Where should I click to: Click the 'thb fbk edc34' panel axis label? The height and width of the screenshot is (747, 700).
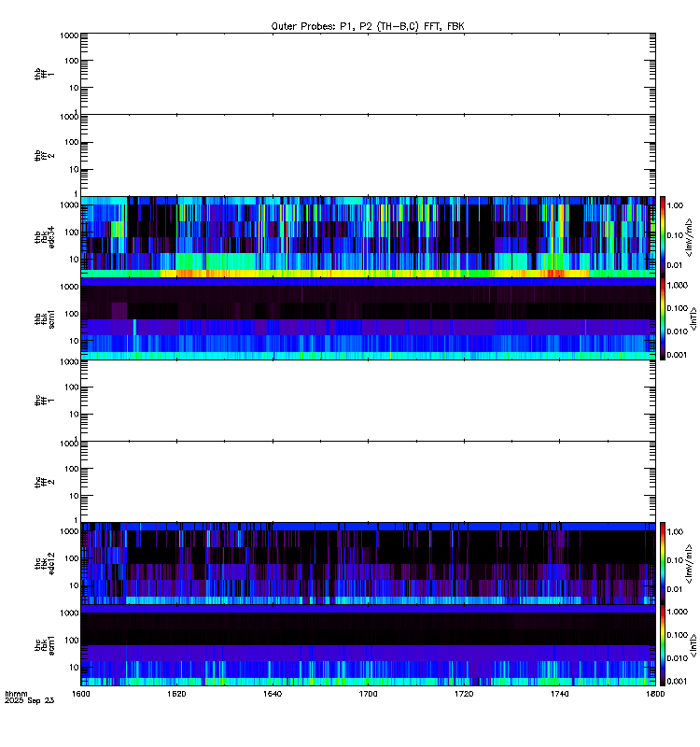tap(44, 237)
